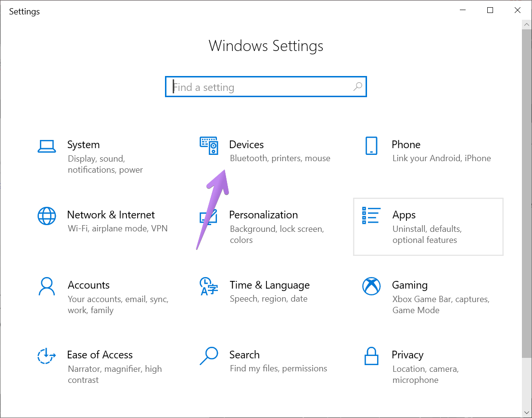This screenshot has height=418, width=532.
Task: Click 'Bluetooth, printers, mouse' description
Action: (x=280, y=158)
